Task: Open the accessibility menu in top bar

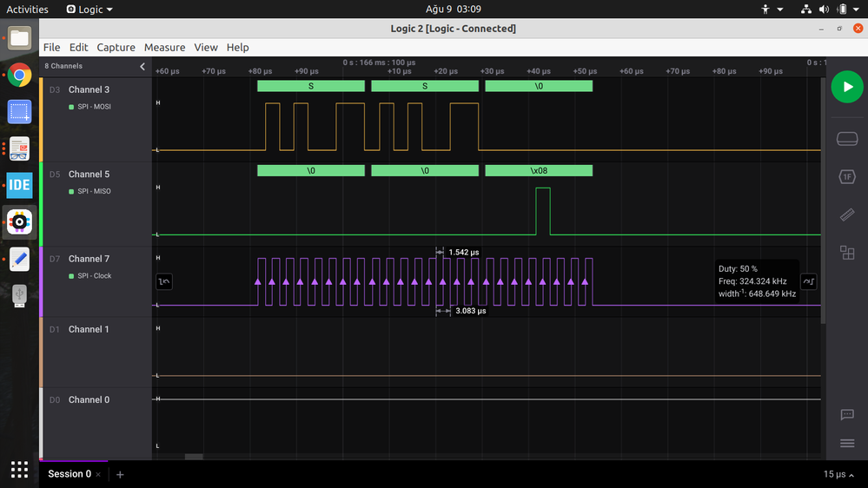Action: point(772,9)
